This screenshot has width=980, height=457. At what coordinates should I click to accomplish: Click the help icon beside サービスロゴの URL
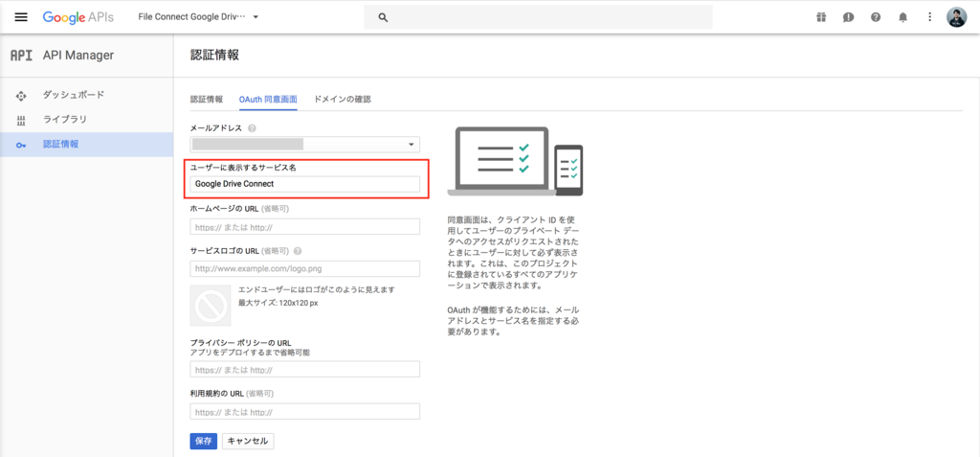[x=298, y=251]
